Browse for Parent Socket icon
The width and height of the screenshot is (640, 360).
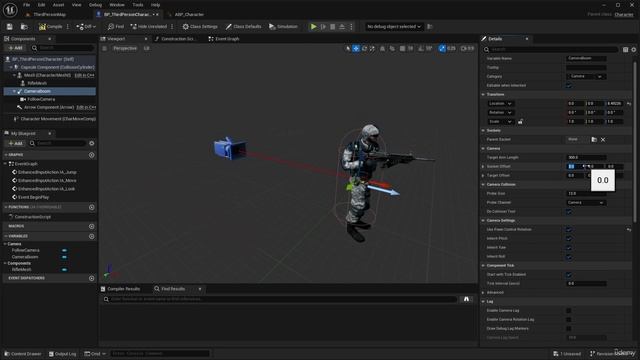point(594,140)
